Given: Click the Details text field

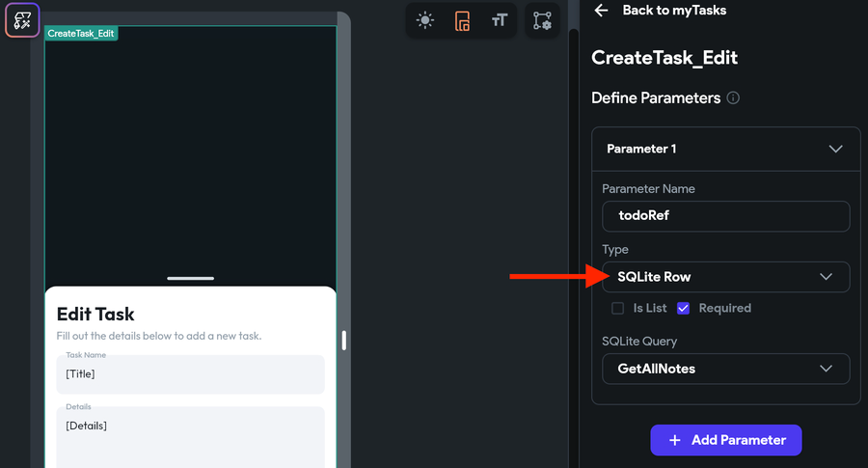Looking at the screenshot, I should (x=190, y=437).
